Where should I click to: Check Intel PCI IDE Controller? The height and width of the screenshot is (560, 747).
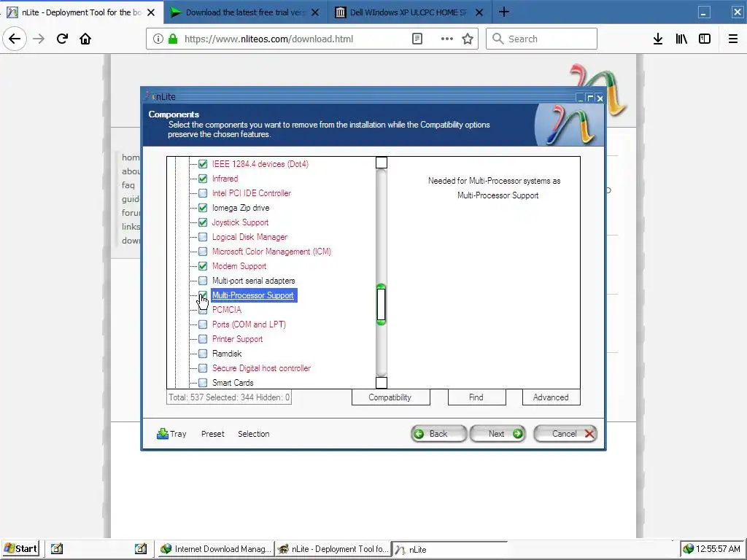(203, 192)
